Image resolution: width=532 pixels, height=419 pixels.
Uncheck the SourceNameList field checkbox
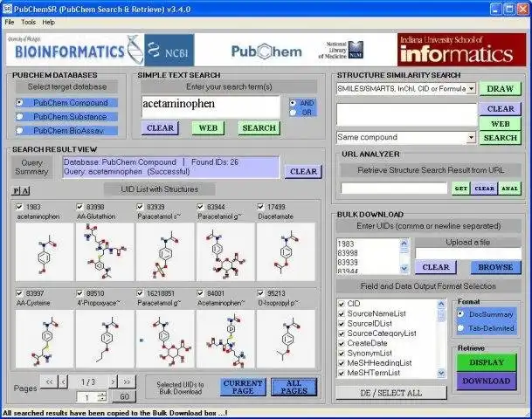(342, 314)
